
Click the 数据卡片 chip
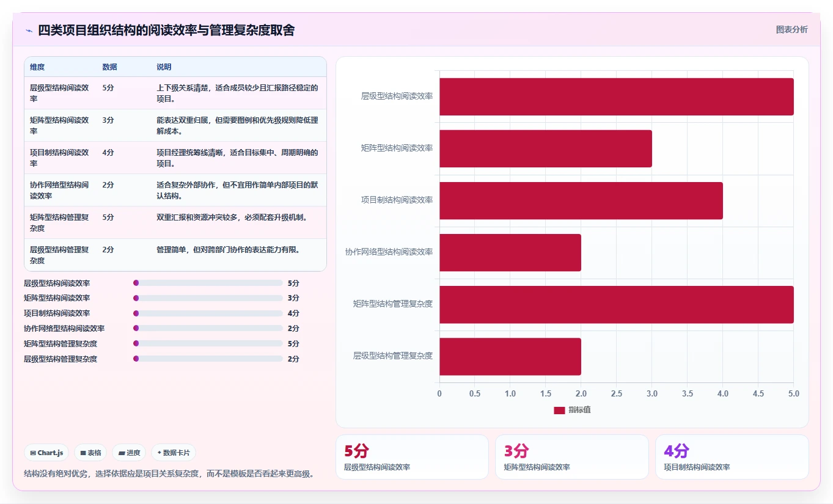174,453
